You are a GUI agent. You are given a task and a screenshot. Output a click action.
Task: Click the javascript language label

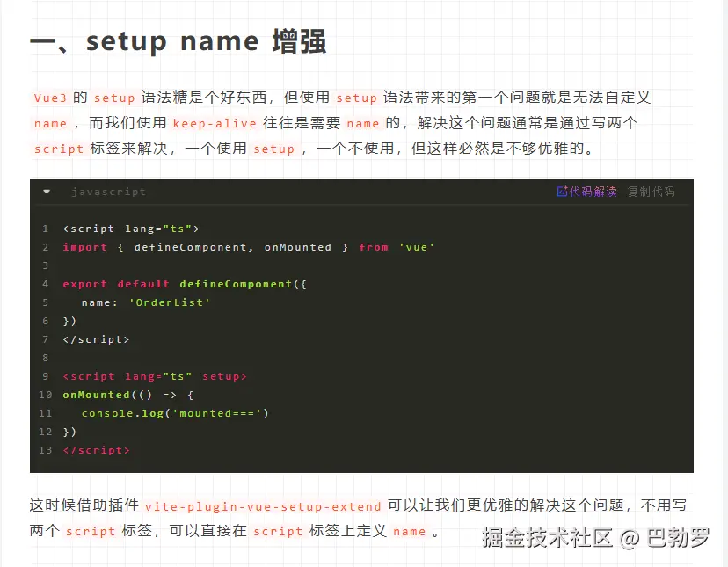coord(108,192)
